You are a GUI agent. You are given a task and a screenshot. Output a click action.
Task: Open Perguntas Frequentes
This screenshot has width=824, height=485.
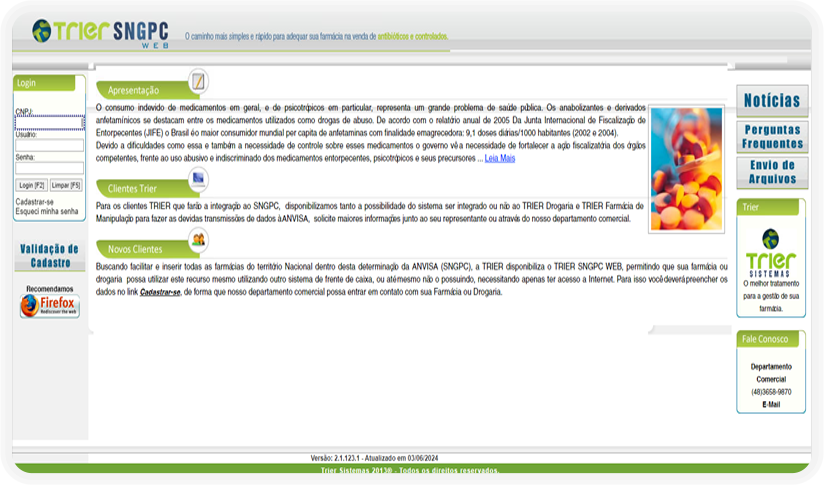(x=772, y=137)
